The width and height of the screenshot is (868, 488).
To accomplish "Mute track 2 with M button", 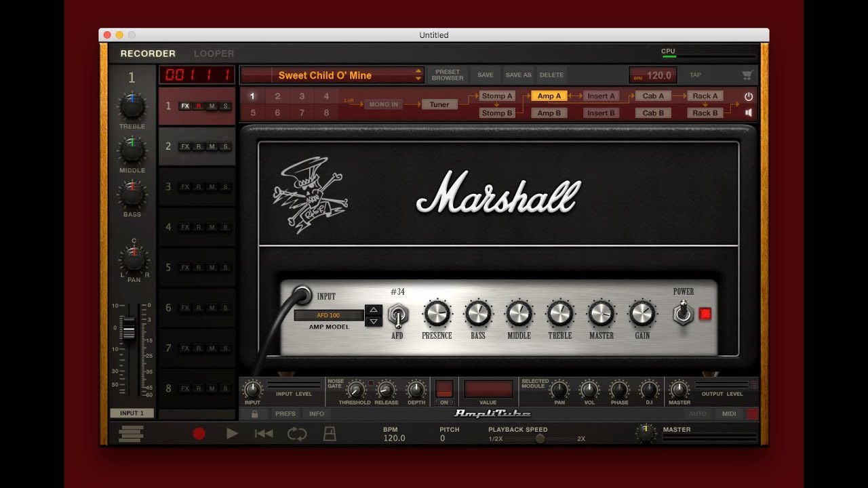I will (212, 146).
